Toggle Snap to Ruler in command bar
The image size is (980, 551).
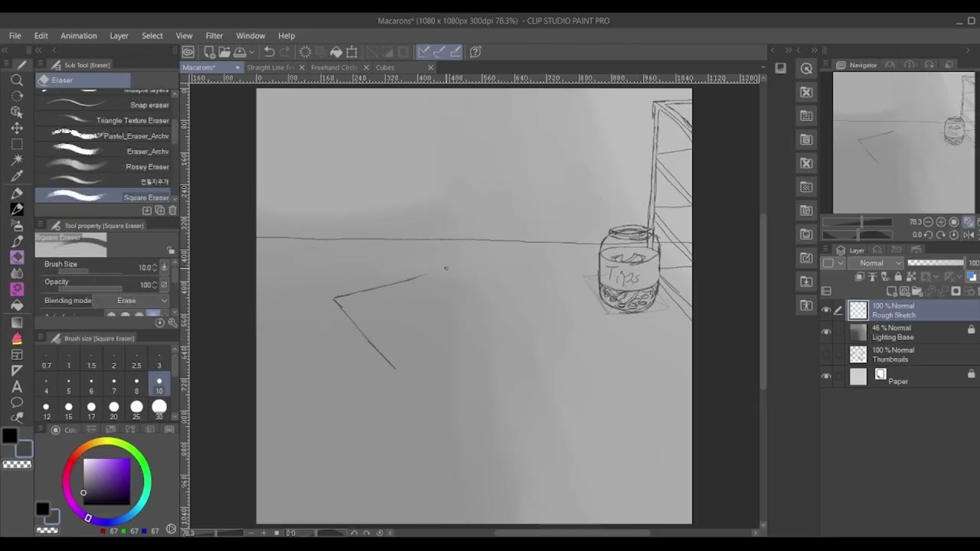coord(423,52)
